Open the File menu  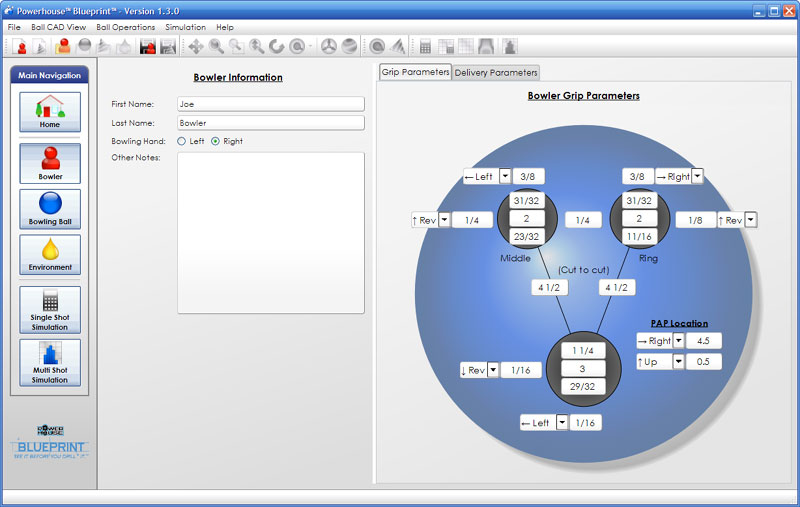click(x=14, y=27)
